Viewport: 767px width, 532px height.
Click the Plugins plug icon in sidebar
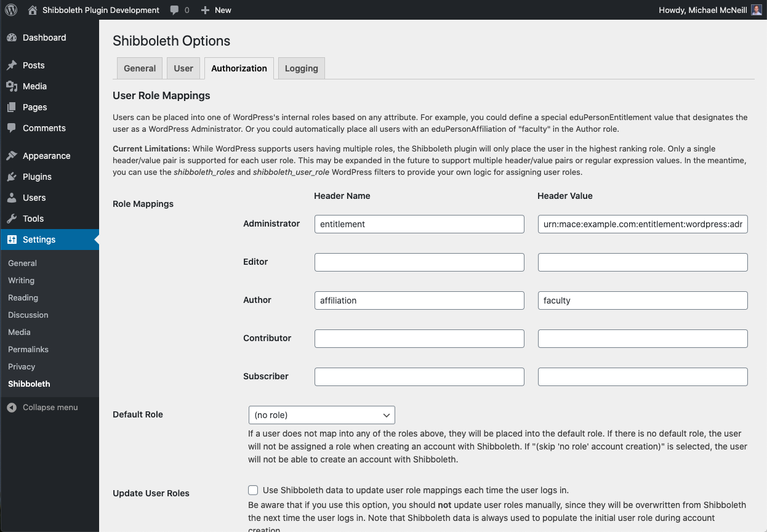[12, 177]
